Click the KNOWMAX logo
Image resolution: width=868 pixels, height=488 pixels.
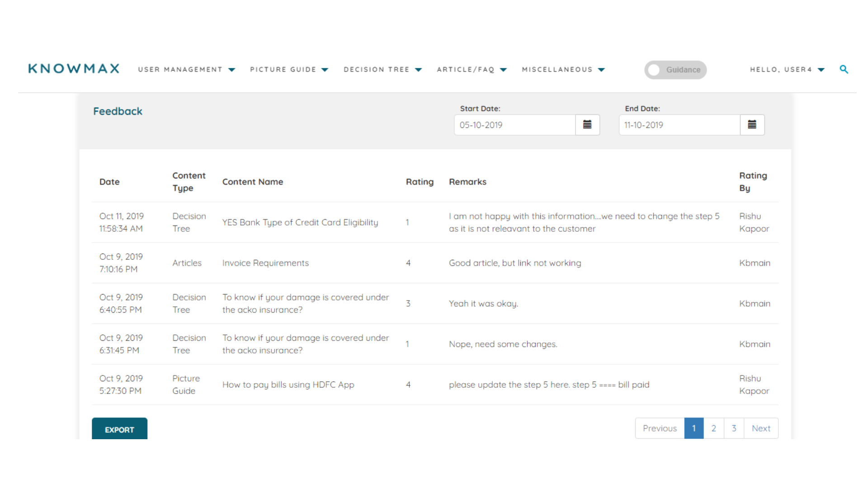(74, 69)
